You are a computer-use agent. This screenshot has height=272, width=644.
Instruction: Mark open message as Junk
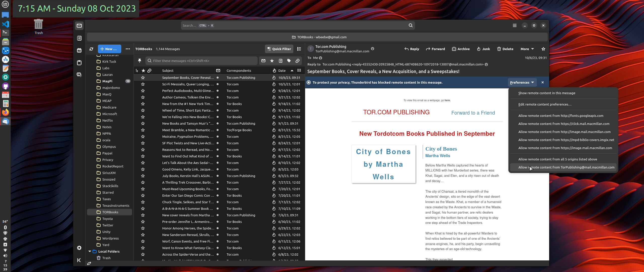(x=483, y=49)
